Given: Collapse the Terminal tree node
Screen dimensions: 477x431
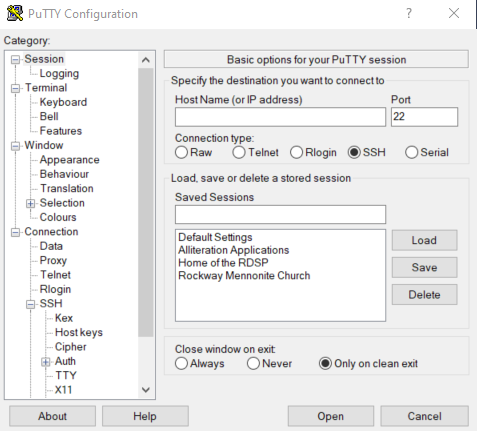Looking at the screenshot, I should click(15, 88).
